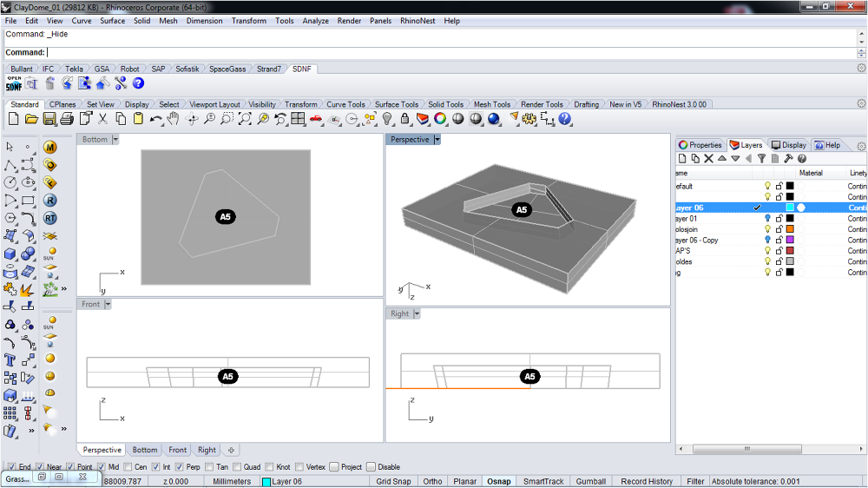Open Front viewport title dropdown arrow
Screen dimensions: 868x488
tap(108, 304)
